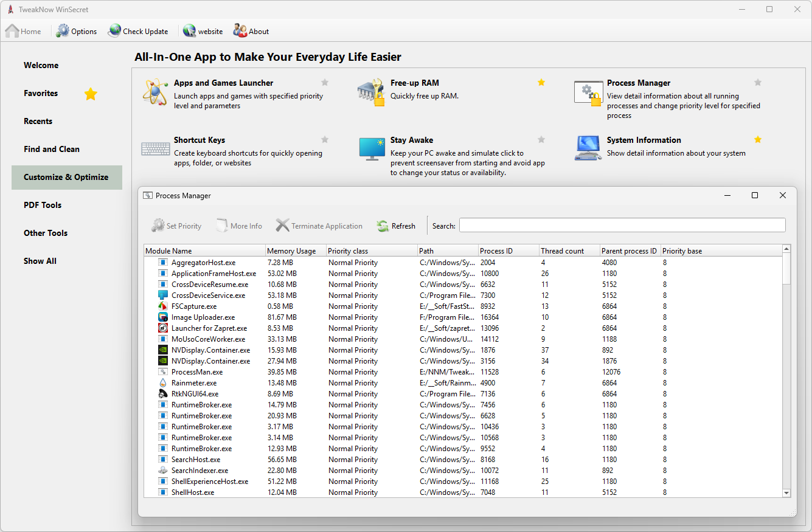This screenshot has width=812, height=532.
Task: Click the CrossDeviceService.exe process icon
Action: coord(162,295)
